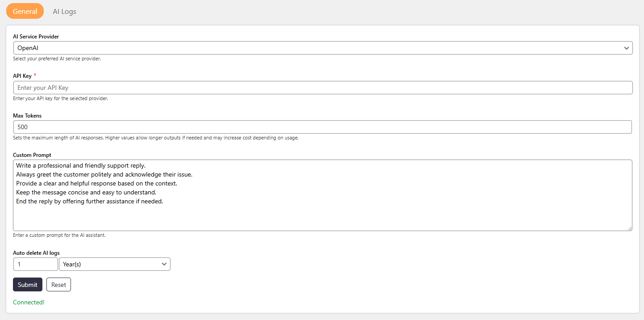Click the green Connected! status message
Viewport: 644px width, 320px height.
(29, 302)
